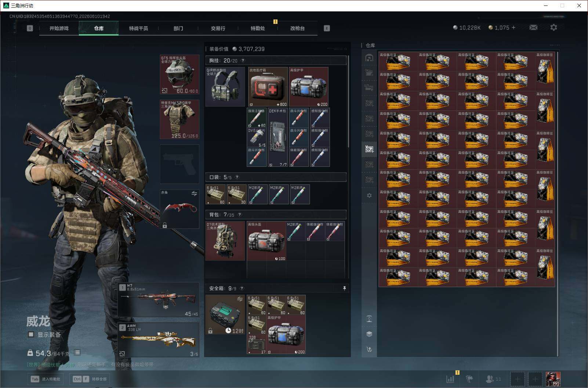Select the 高级护甲 repair kit in chest rig
This screenshot has height=388, width=588.
click(x=309, y=87)
